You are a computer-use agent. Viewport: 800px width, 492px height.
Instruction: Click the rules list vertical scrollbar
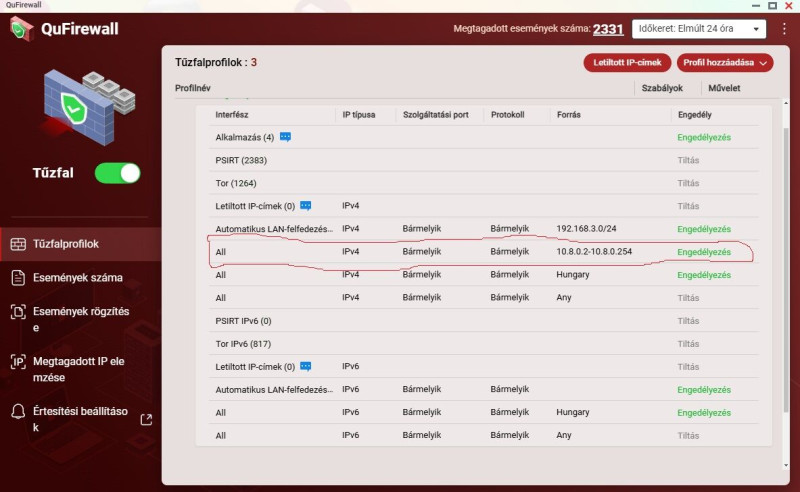(x=786, y=268)
